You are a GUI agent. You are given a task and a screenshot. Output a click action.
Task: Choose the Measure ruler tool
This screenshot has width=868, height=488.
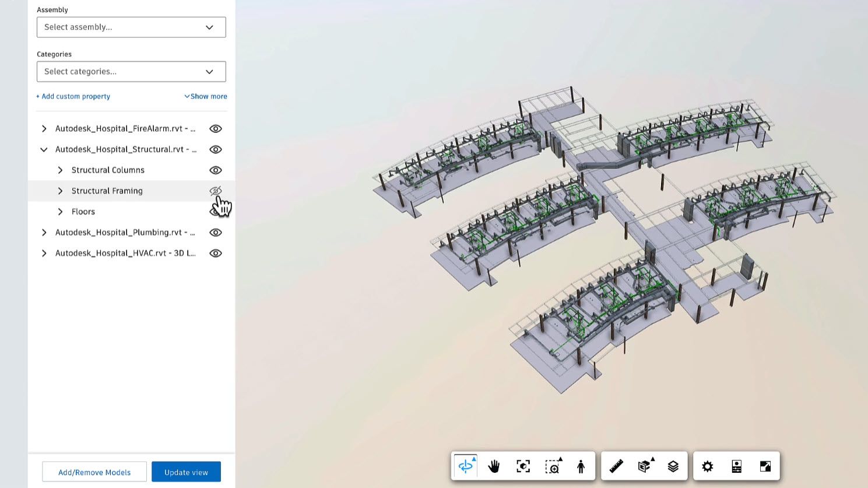(x=616, y=466)
